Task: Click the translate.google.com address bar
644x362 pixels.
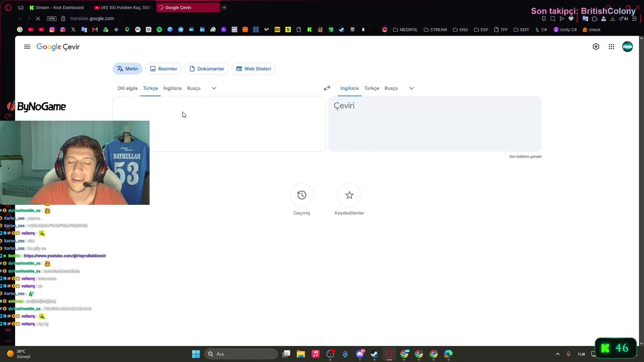Action: 92,19
